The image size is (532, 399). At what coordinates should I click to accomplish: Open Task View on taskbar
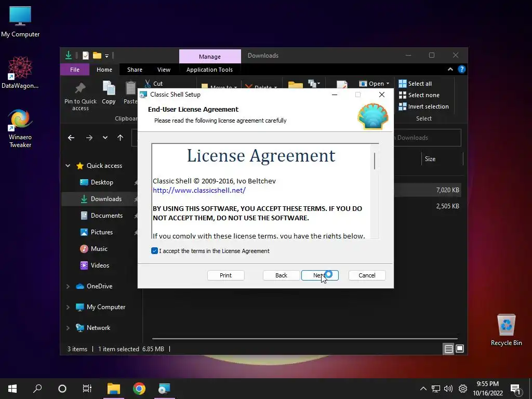(87, 389)
